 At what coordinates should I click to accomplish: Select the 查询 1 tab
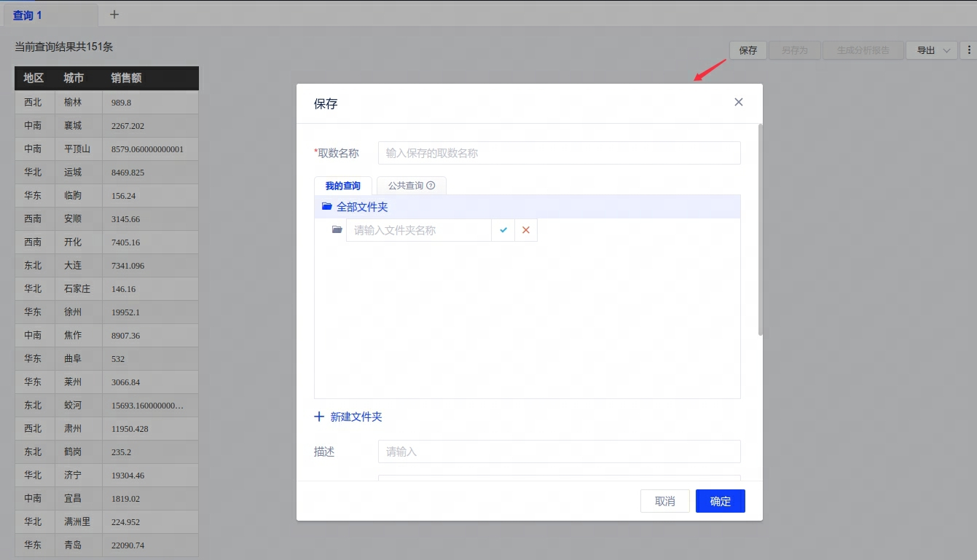click(28, 15)
